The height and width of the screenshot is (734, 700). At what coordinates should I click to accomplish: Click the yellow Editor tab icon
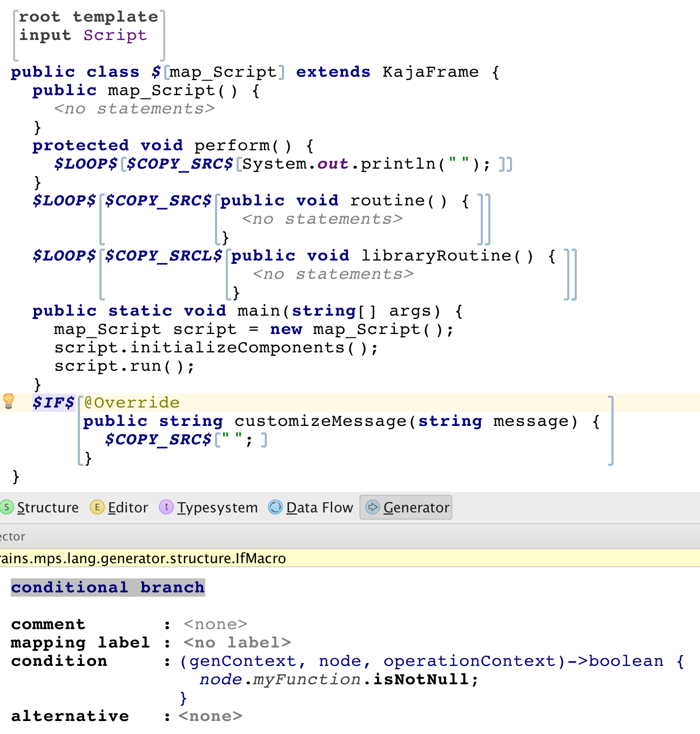97,507
